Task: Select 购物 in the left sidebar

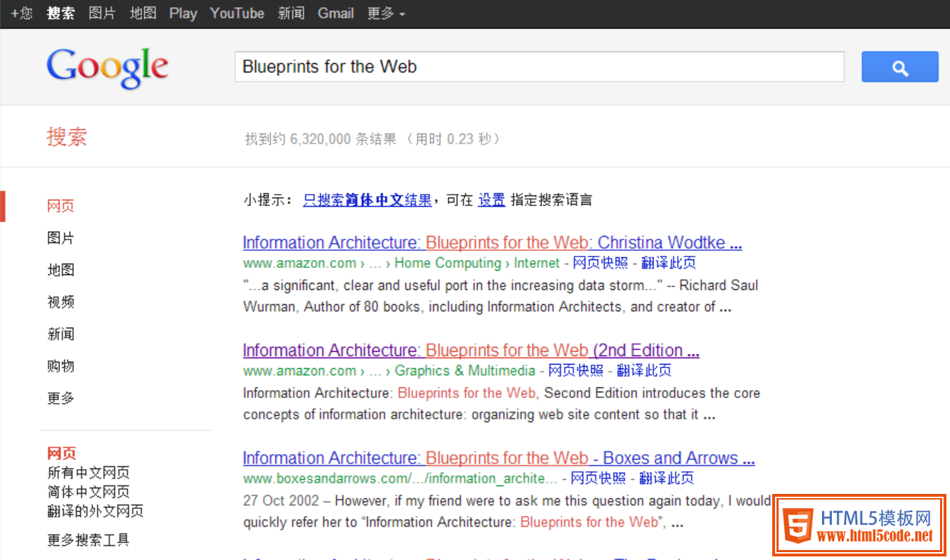Action: tap(60, 366)
